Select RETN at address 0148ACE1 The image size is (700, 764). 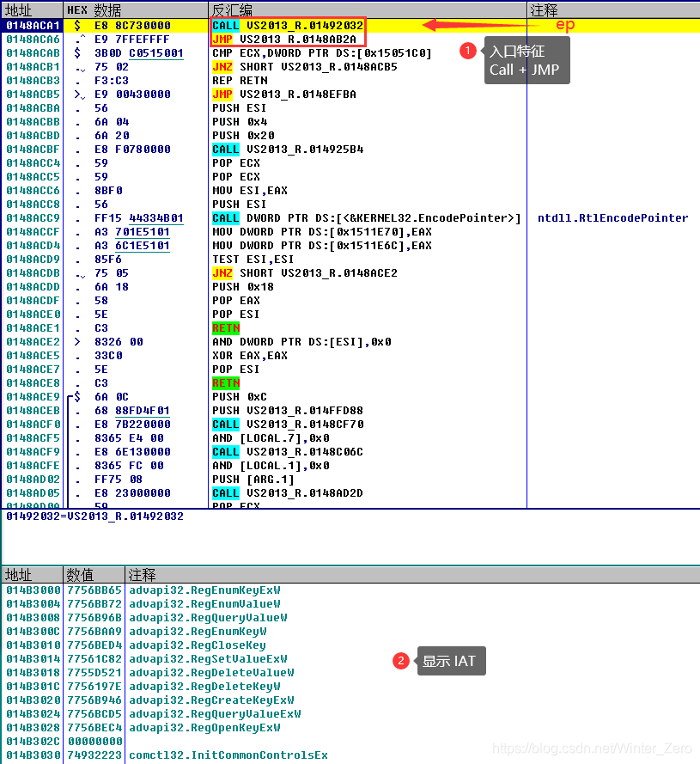coord(226,328)
